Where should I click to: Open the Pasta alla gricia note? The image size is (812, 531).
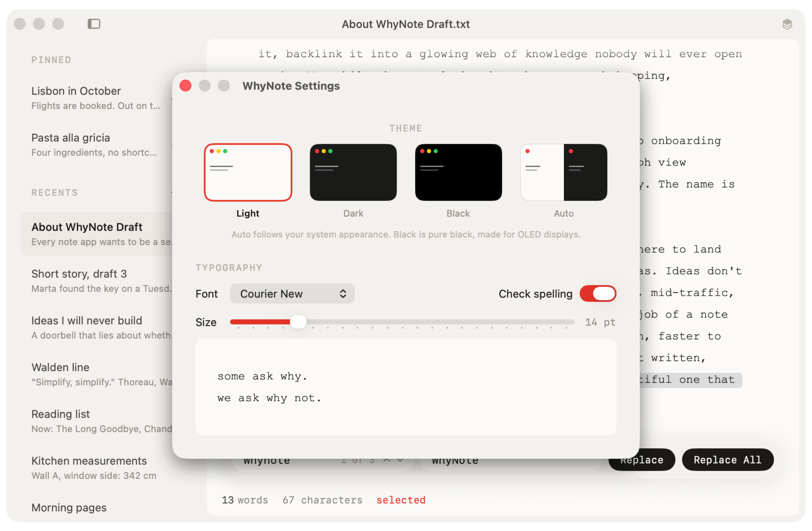click(x=97, y=145)
